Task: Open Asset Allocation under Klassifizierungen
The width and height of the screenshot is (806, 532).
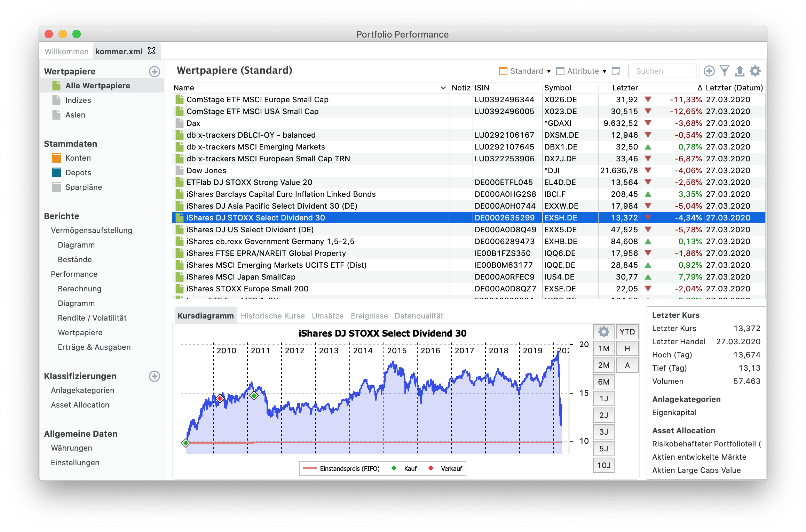Action: pyautogui.click(x=80, y=405)
